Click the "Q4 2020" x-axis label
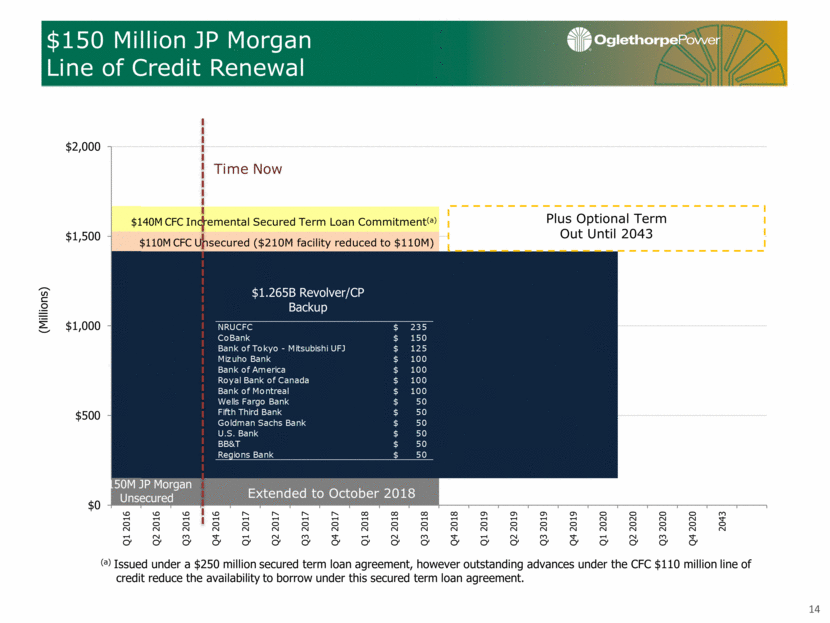830x623 pixels. (692, 528)
